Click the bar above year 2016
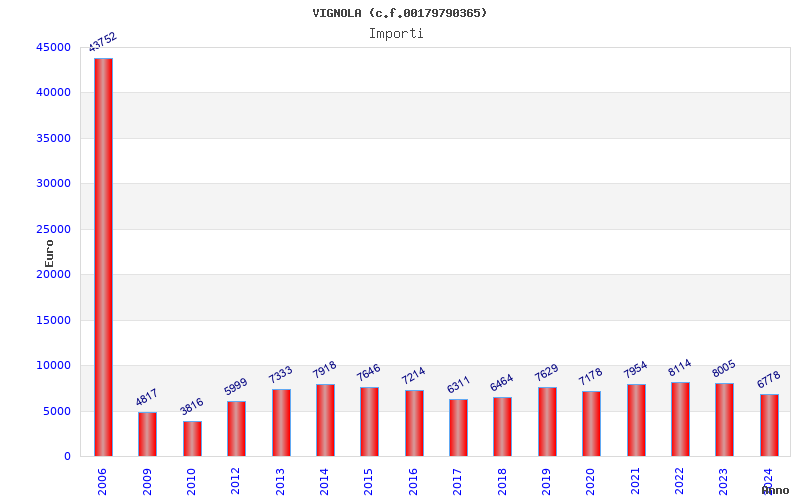 pyautogui.click(x=414, y=423)
